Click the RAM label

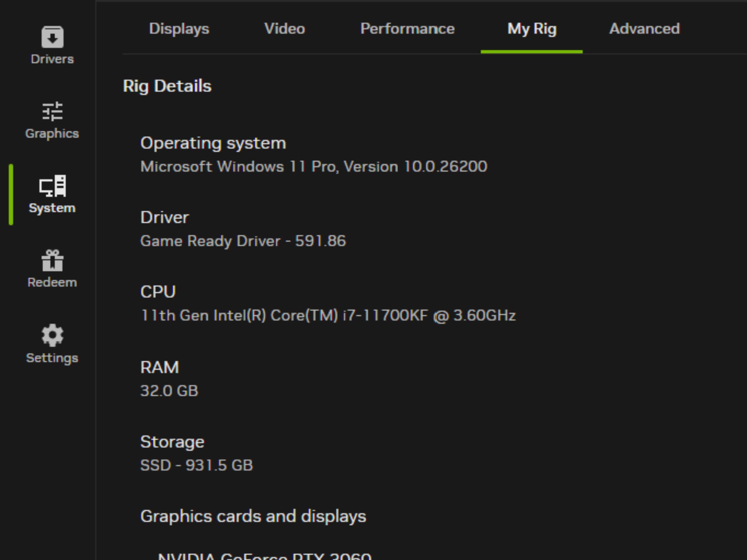tap(160, 367)
